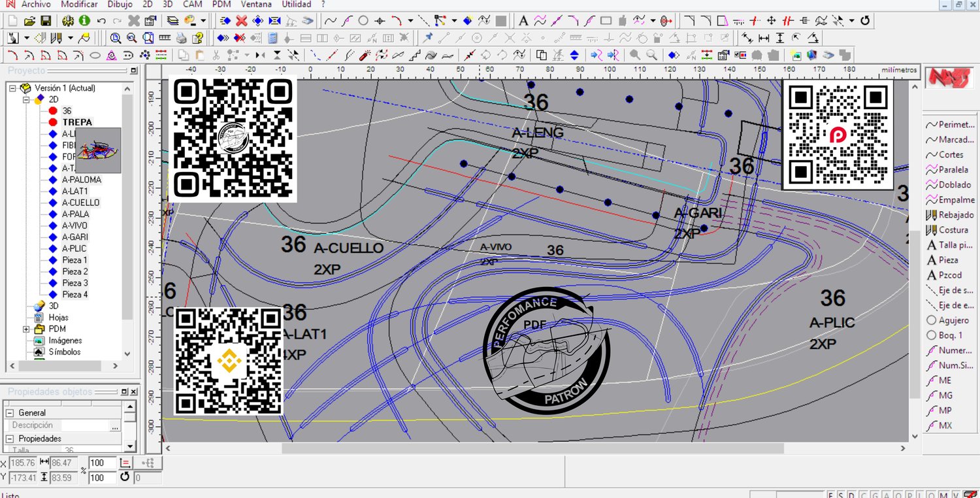Select the ellipse tool icon
Screen dimensions: 980x498
click(95, 55)
